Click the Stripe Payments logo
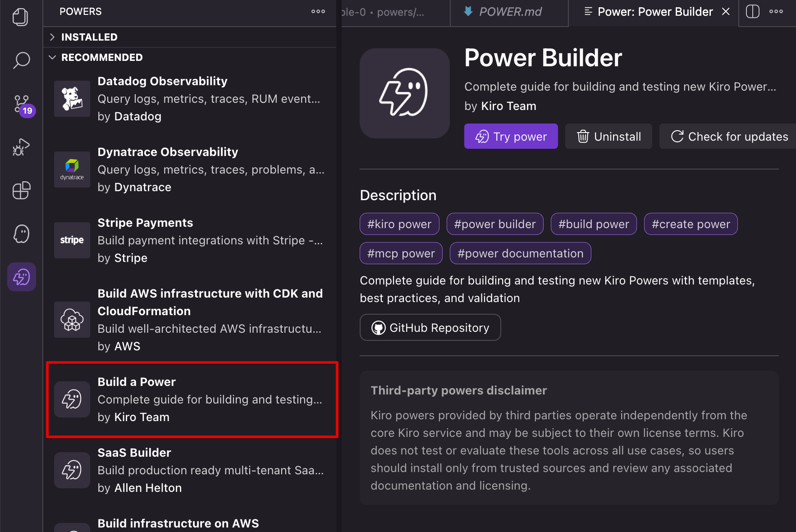 pos(72,240)
